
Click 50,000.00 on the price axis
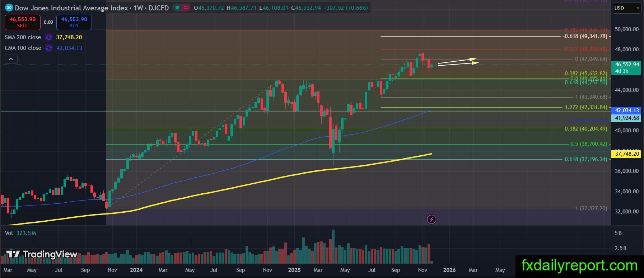coord(627,29)
